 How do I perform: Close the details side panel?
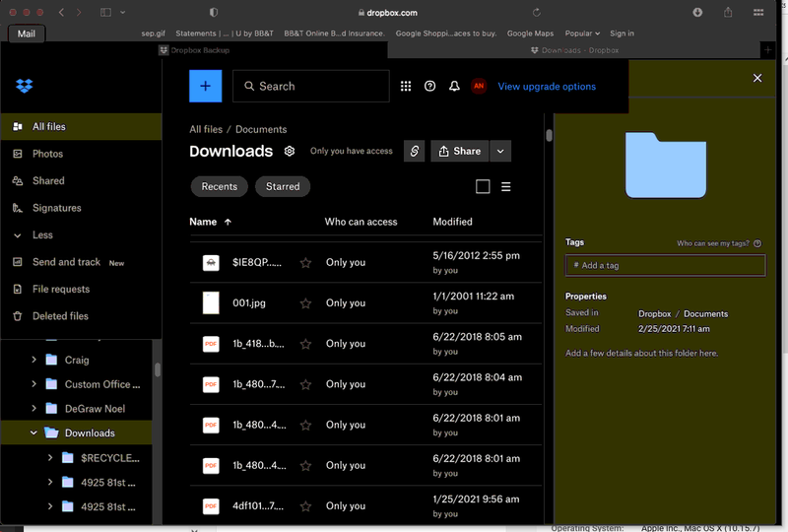[756, 78]
